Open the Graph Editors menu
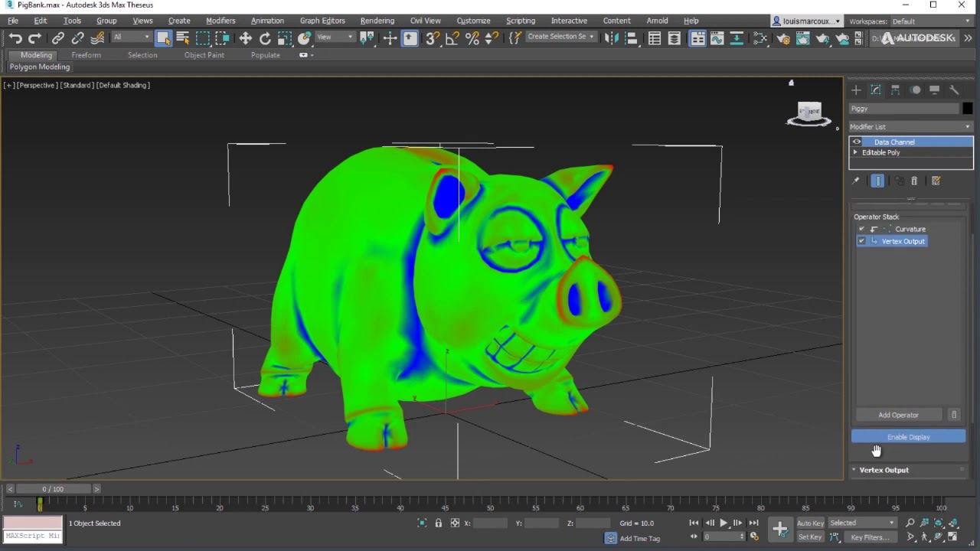 click(x=322, y=21)
